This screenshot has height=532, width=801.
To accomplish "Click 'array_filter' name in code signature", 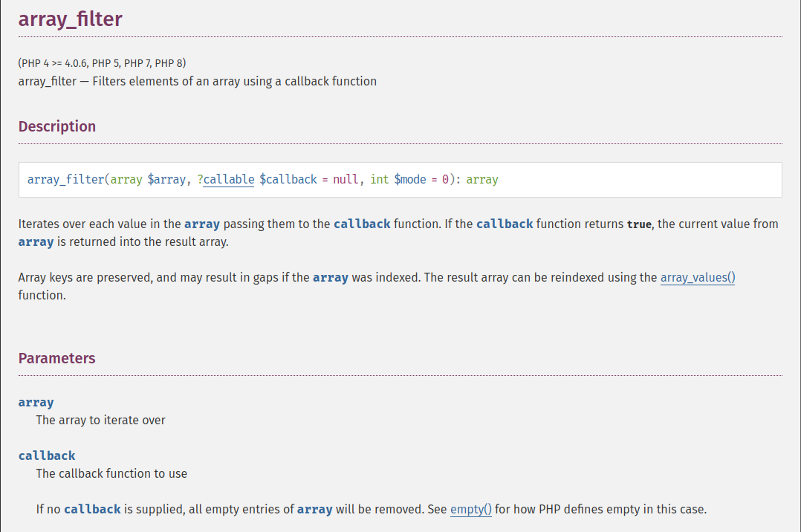I will [x=66, y=179].
